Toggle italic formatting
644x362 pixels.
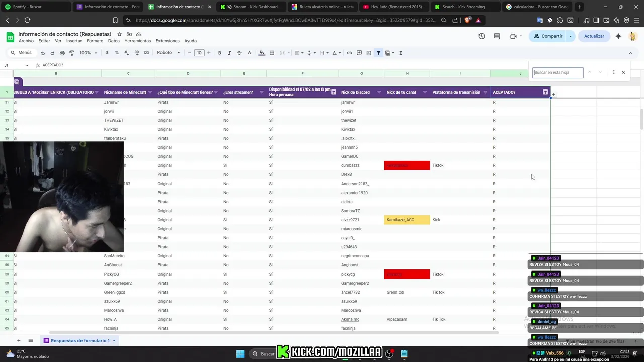pyautogui.click(x=229, y=53)
